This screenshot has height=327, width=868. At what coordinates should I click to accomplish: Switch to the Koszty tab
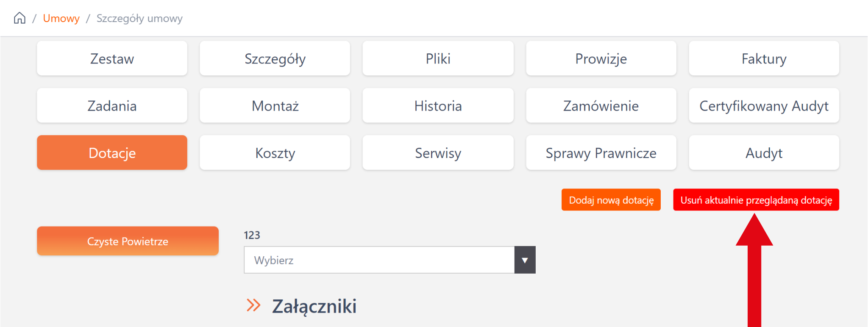(x=275, y=152)
